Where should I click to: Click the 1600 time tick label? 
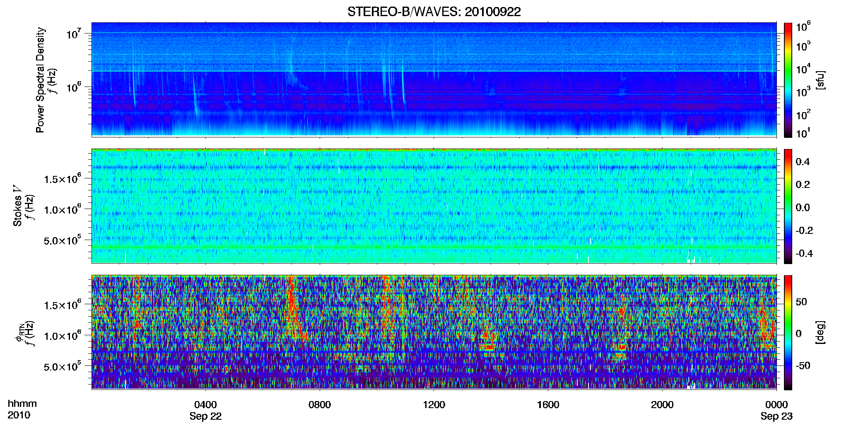click(x=548, y=405)
